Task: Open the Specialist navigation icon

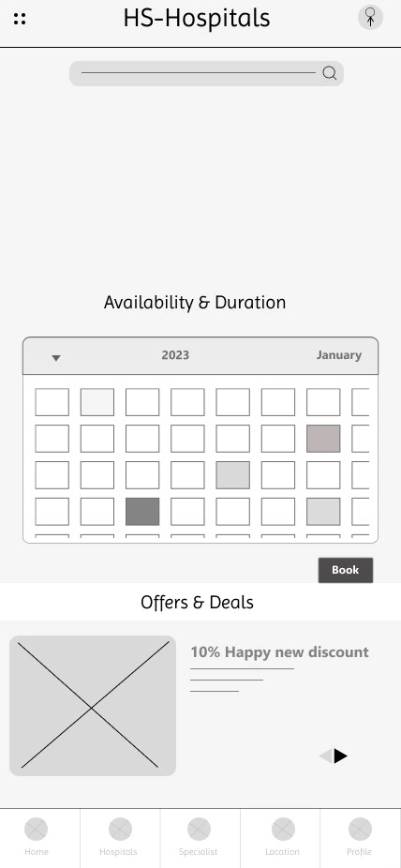Action: [200, 830]
